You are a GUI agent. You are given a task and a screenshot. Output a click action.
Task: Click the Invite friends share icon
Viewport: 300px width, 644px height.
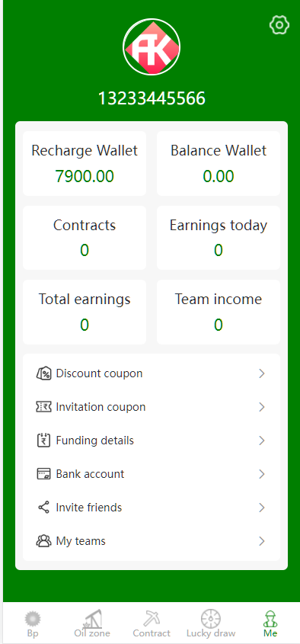44,508
